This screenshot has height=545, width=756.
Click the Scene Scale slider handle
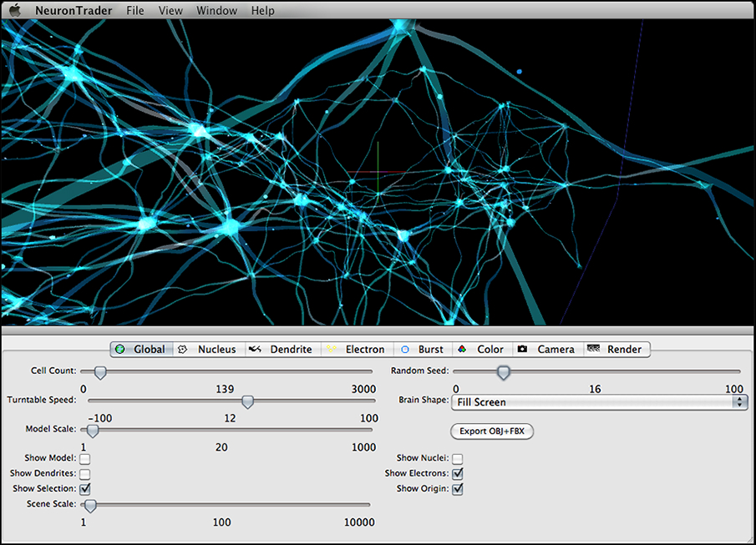(90, 506)
